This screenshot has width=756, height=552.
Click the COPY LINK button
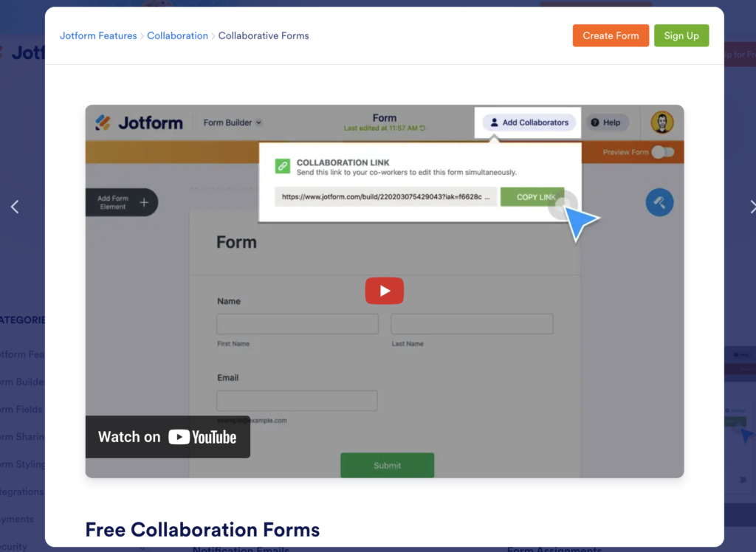532,197
